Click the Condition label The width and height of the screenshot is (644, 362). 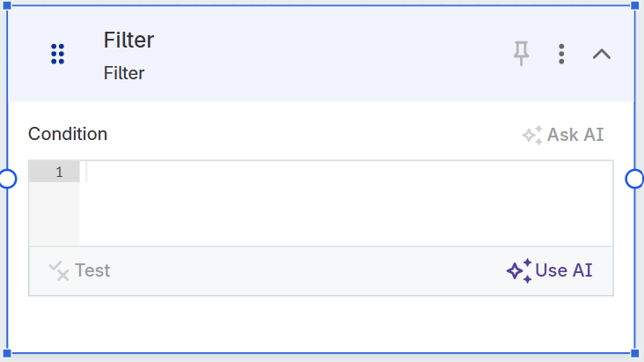68,134
